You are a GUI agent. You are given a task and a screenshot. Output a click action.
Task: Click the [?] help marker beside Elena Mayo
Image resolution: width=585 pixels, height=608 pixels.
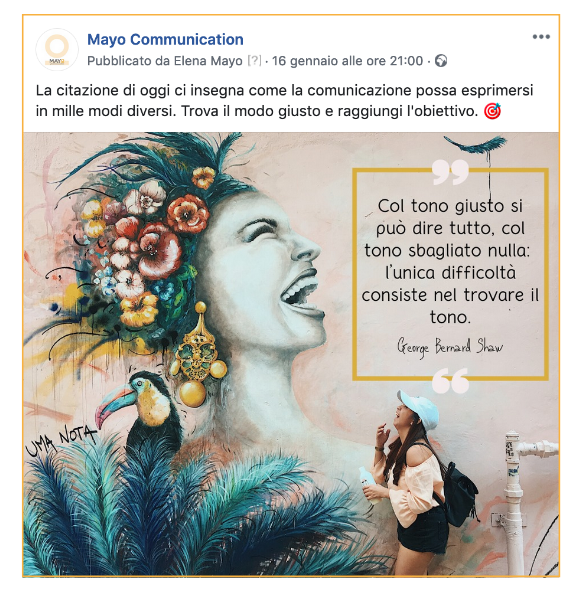coord(254,61)
